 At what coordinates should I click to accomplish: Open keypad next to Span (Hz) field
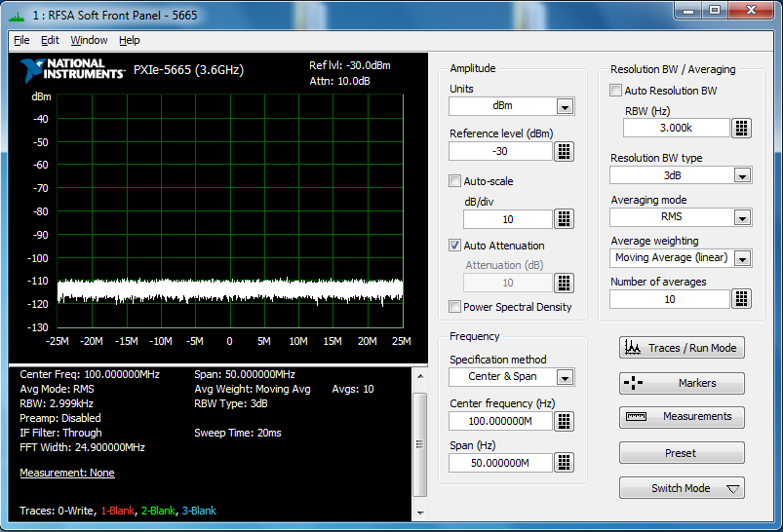pos(564,463)
